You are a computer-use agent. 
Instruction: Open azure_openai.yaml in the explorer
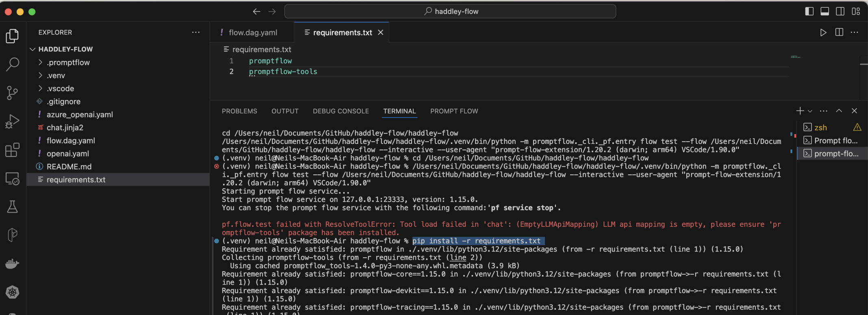tap(80, 115)
